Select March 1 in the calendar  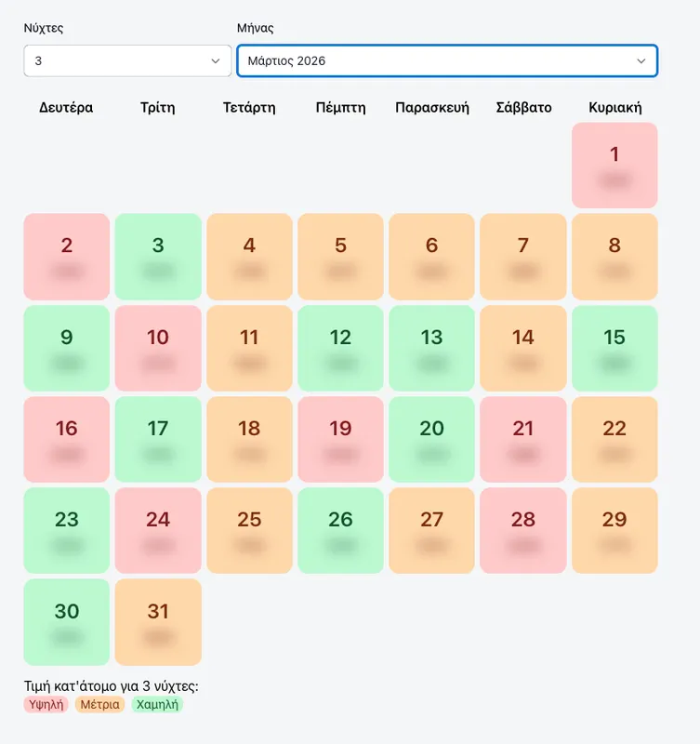[614, 165]
